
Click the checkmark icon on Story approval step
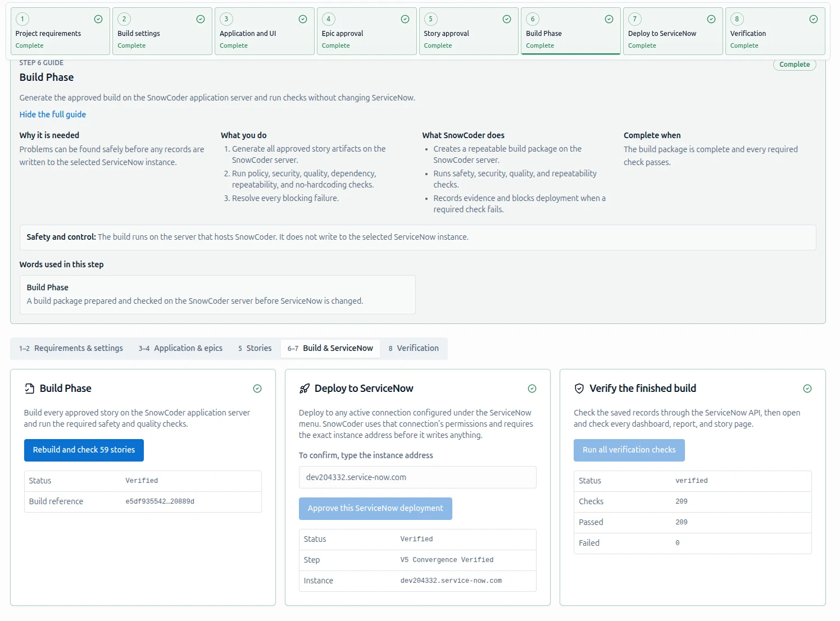[507, 19]
